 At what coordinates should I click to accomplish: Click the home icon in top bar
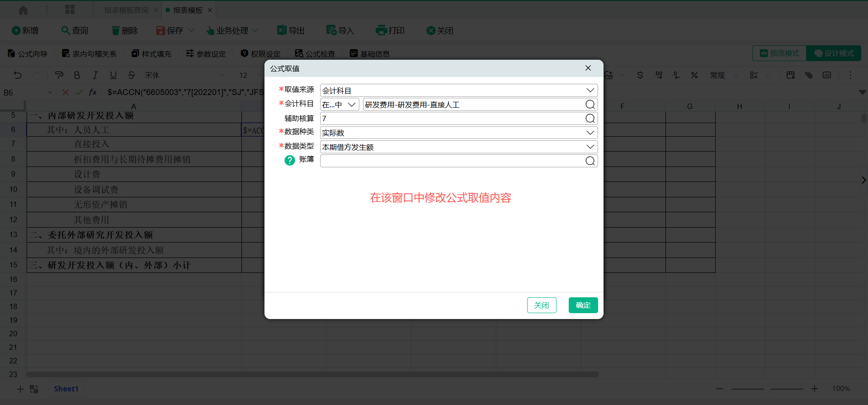tap(23, 10)
